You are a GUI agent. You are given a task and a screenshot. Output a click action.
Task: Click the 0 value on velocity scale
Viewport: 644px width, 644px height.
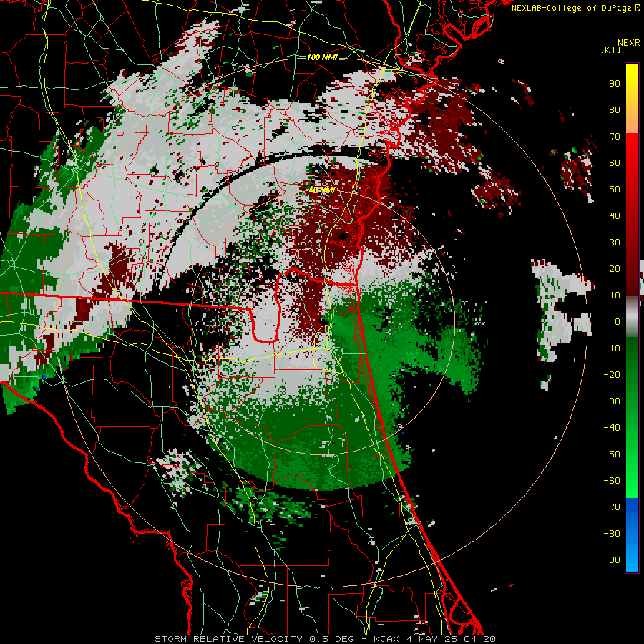(618, 322)
